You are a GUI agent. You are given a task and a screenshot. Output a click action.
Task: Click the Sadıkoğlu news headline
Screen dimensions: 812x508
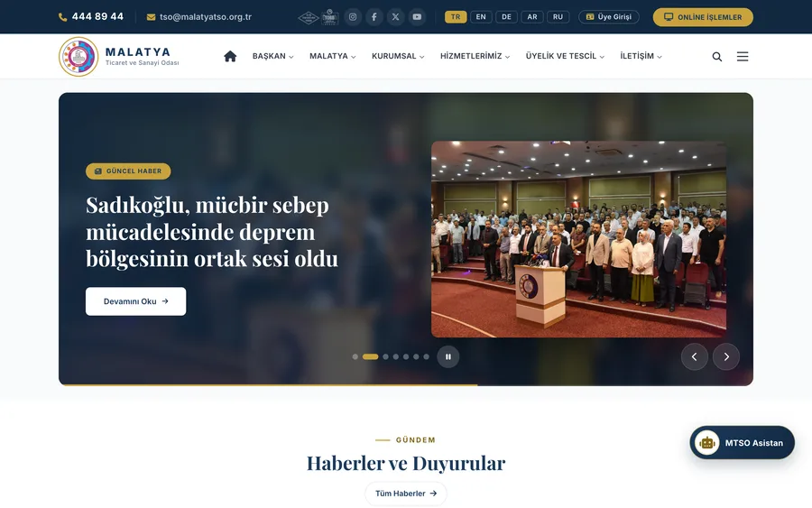coord(212,232)
